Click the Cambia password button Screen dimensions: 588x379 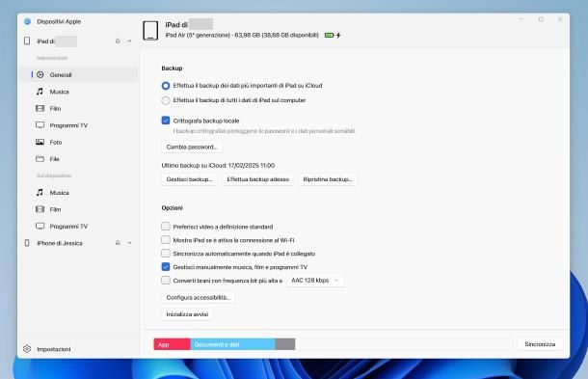(x=192, y=147)
